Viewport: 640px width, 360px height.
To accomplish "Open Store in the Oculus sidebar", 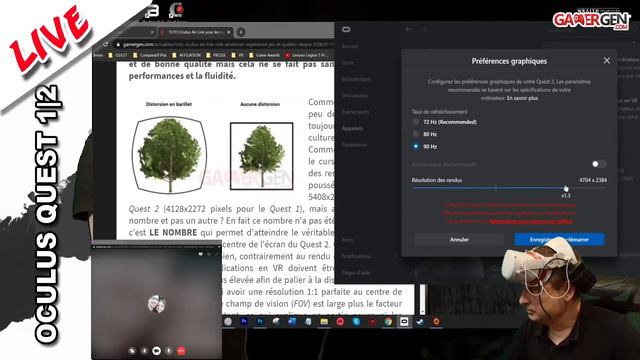I will click(x=348, y=63).
